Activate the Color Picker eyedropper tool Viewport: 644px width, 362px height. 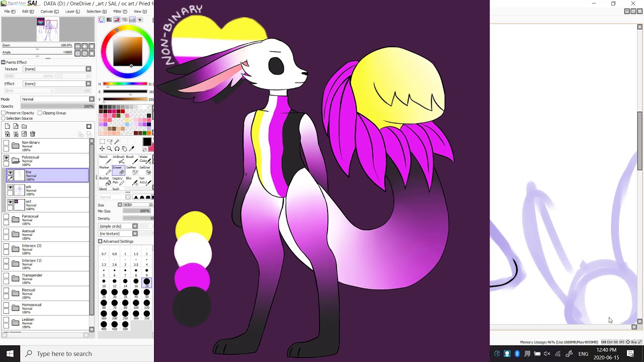pyautogui.click(x=132, y=149)
